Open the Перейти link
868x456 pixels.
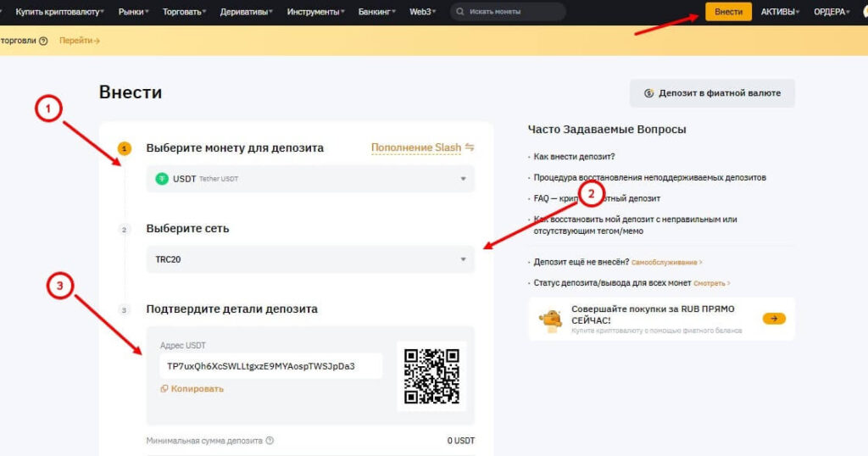click(80, 41)
